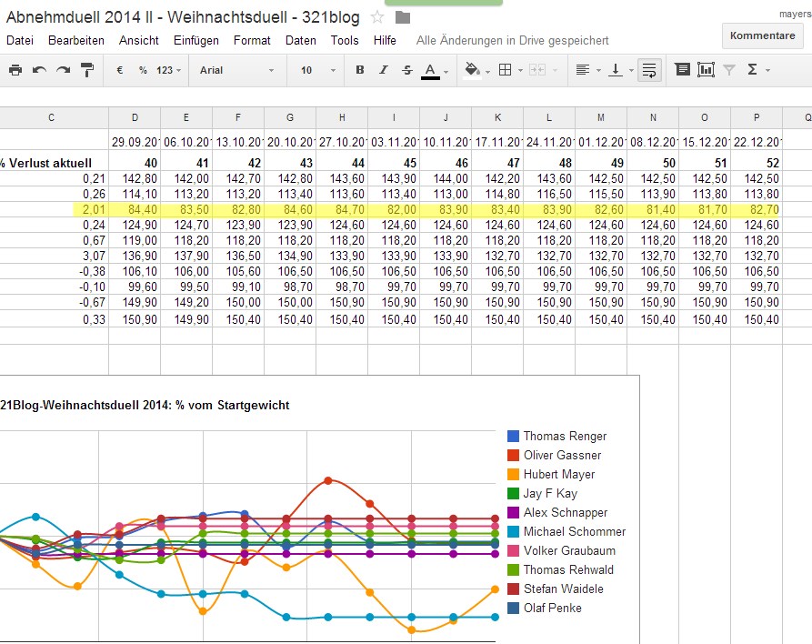Open the cell borders dropdown
Screen dimensions: 812x644
click(x=510, y=69)
